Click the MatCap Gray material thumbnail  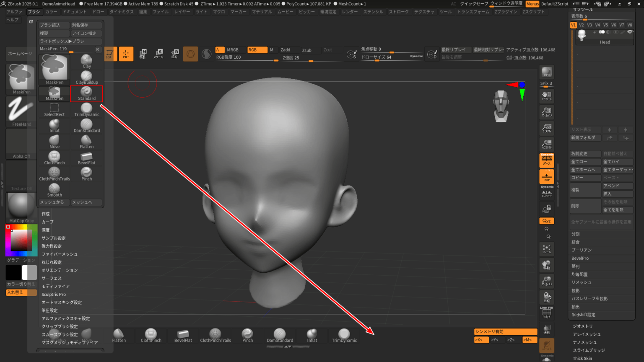(x=21, y=205)
